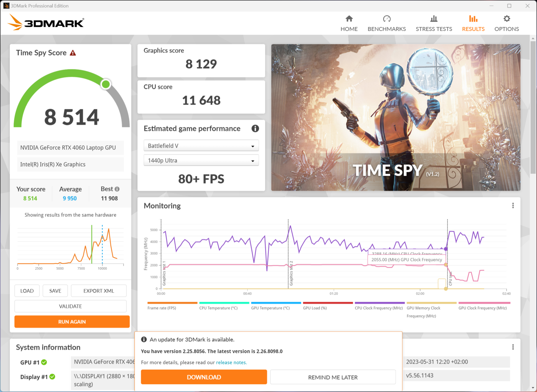Click the update notification info icon
The height and width of the screenshot is (392, 537).
pos(144,339)
